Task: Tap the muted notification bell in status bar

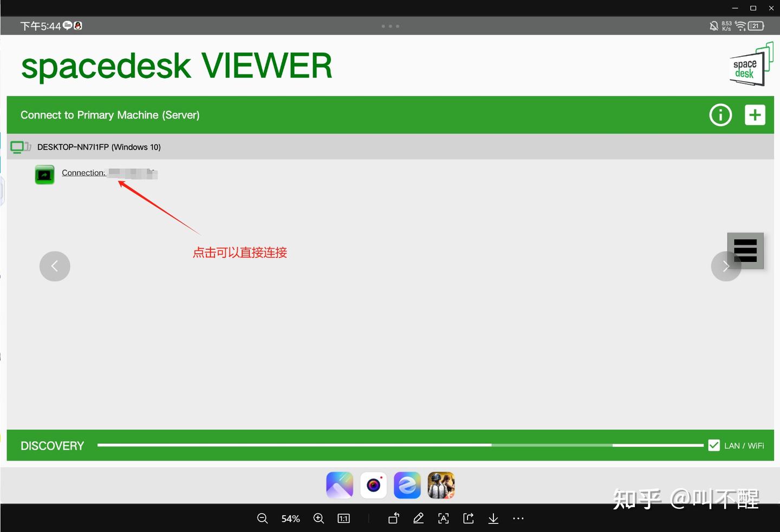Action: click(714, 25)
